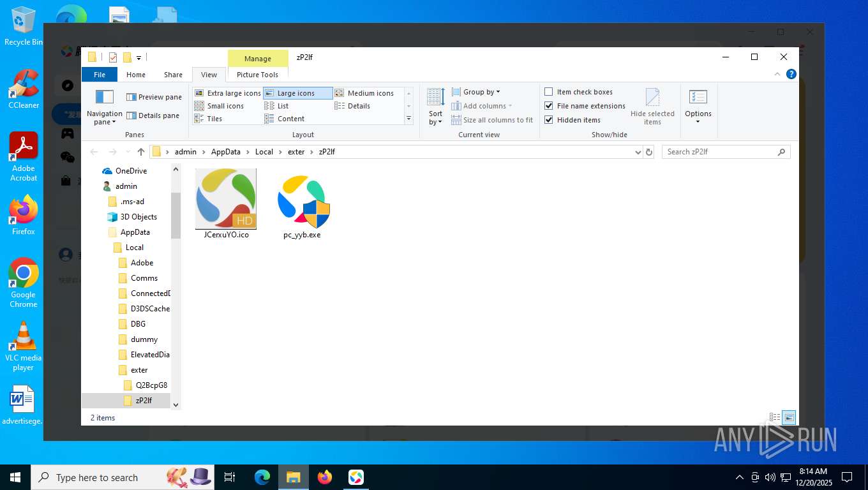Open the File menu
Viewport: 868px width, 490px height.
(x=100, y=75)
